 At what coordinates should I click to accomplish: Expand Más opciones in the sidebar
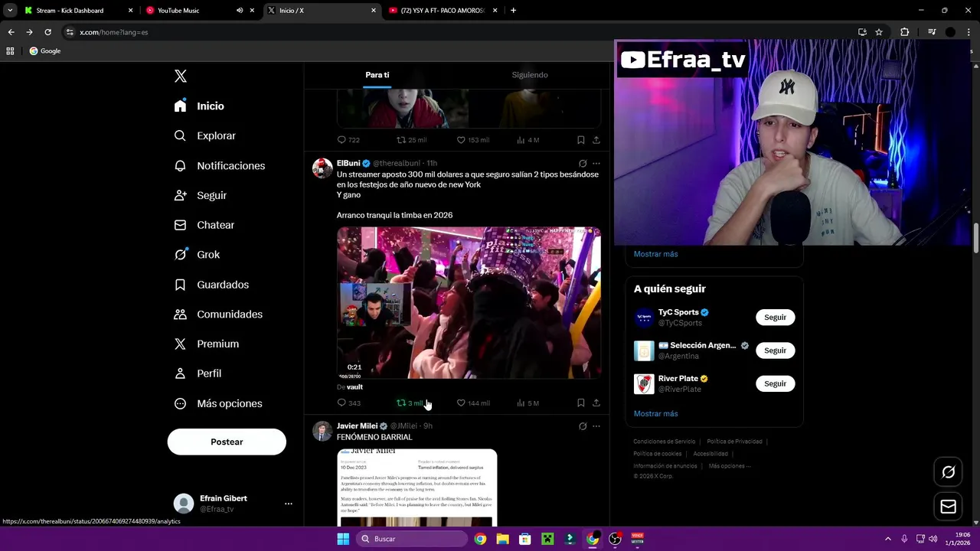(218, 403)
